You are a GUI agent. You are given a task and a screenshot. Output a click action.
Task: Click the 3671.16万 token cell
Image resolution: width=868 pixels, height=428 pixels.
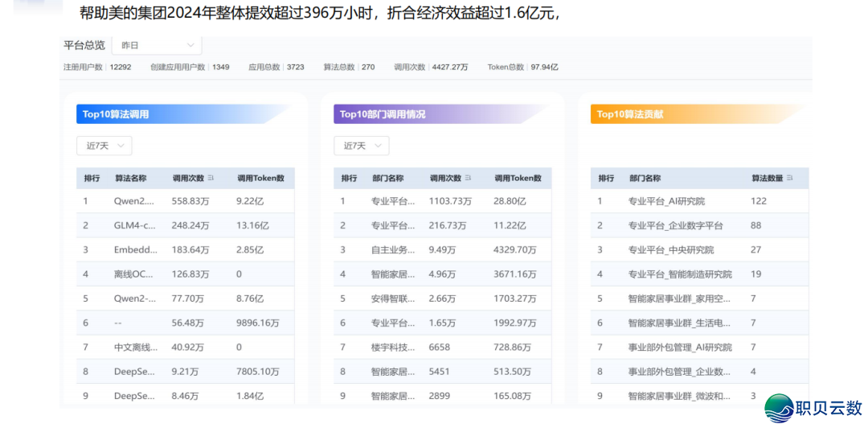coord(515,274)
